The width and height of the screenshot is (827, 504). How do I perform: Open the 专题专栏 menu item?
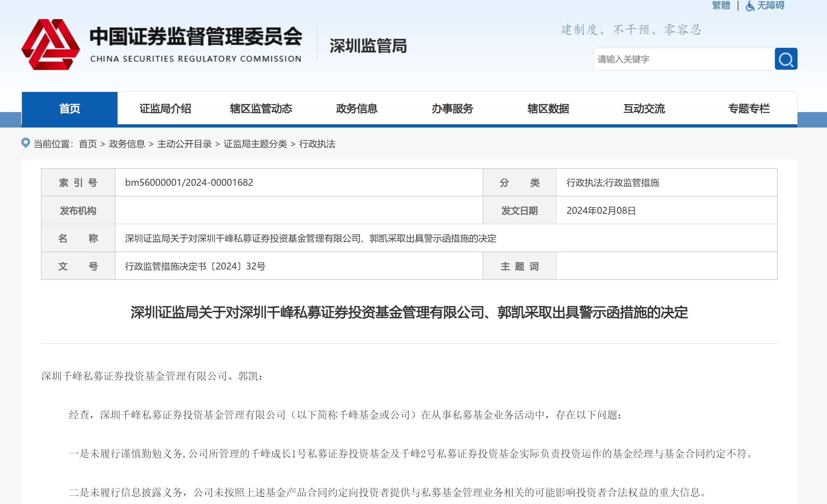pyautogui.click(x=749, y=108)
